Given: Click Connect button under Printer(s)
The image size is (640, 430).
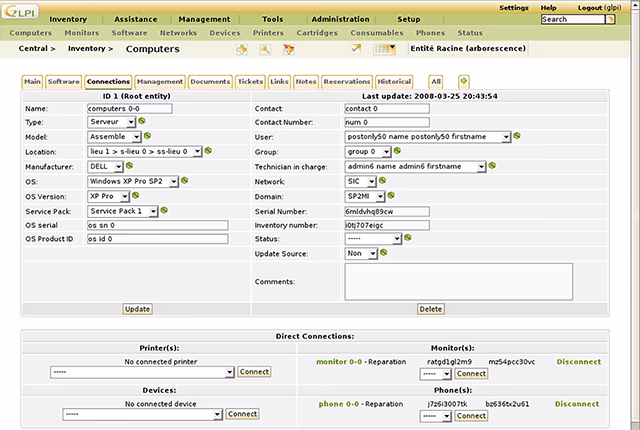Looking at the screenshot, I should click(254, 372).
